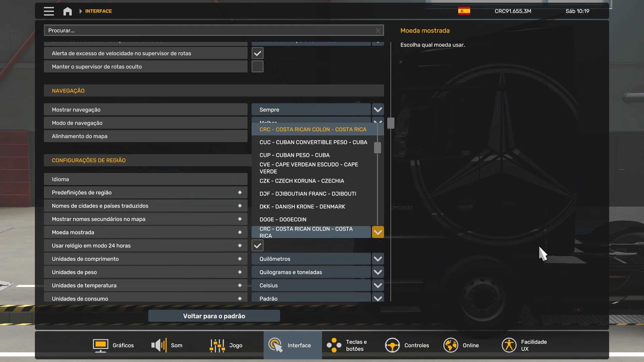This screenshot has height=362, width=644.
Task: Toggle speed excess alert checkbox
Action: click(x=257, y=53)
